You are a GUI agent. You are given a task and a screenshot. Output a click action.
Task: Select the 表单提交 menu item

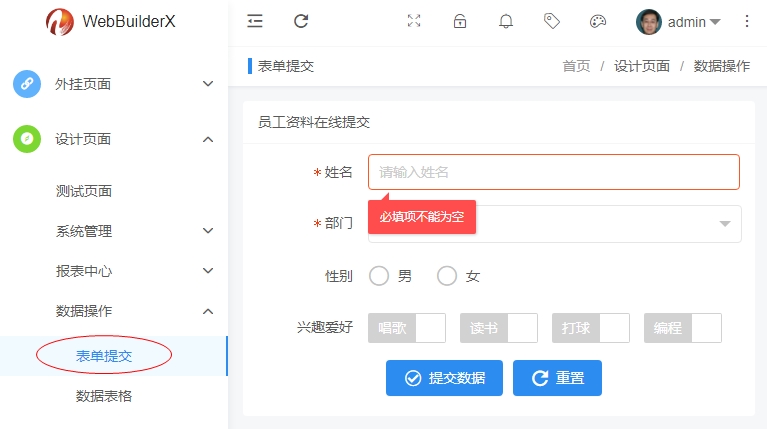(x=104, y=356)
